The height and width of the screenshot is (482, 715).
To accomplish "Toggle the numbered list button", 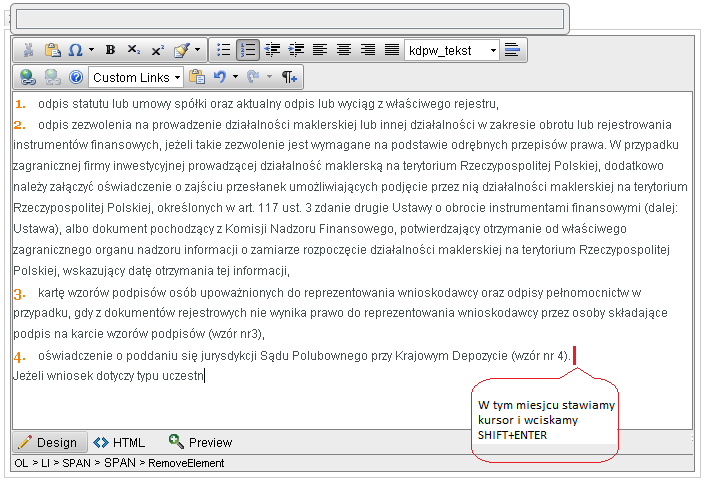I will 248,50.
